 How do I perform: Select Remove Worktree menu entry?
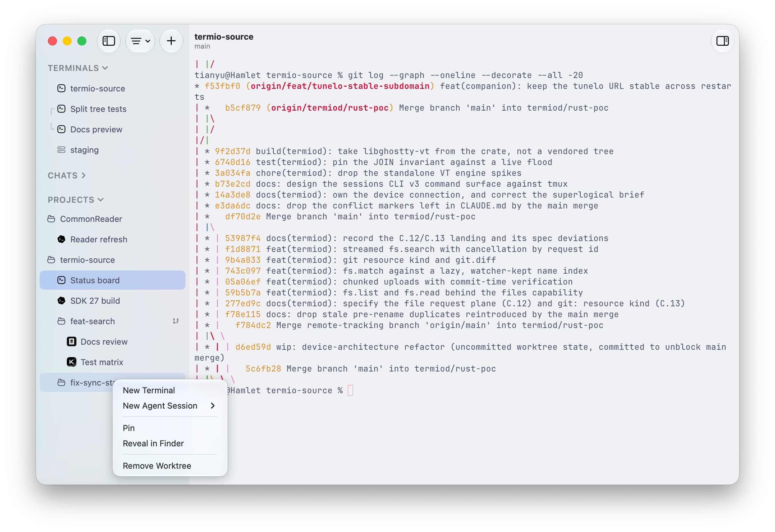pos(170,465)
